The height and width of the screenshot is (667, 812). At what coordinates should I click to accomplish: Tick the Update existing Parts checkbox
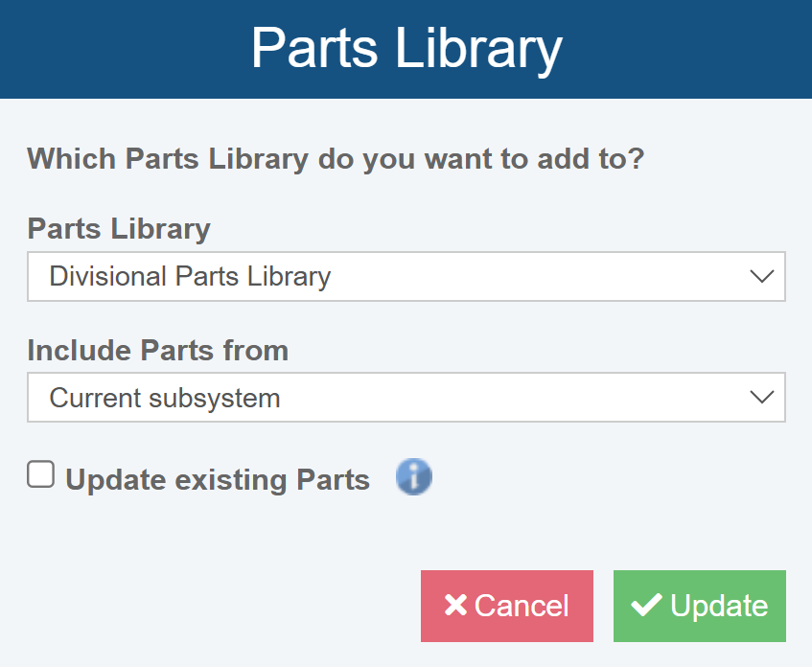click(40, 474)
